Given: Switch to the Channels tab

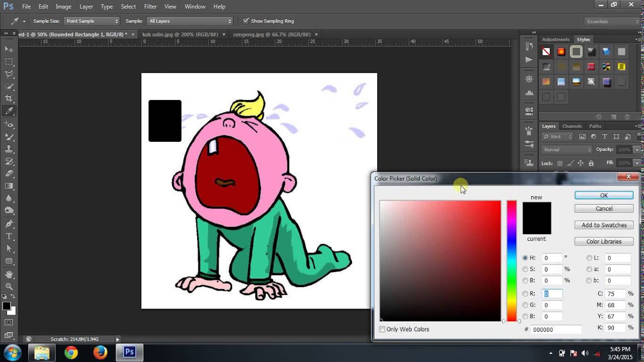Looking at the screenshot, I should (572, 126).
